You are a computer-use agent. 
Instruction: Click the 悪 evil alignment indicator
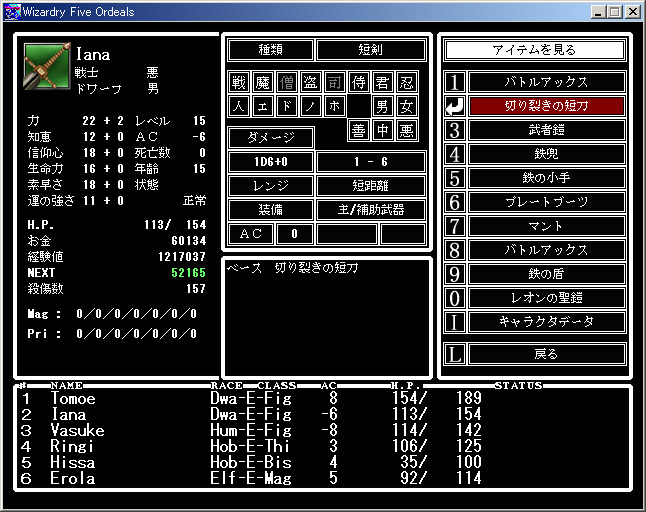pos(406,130)
